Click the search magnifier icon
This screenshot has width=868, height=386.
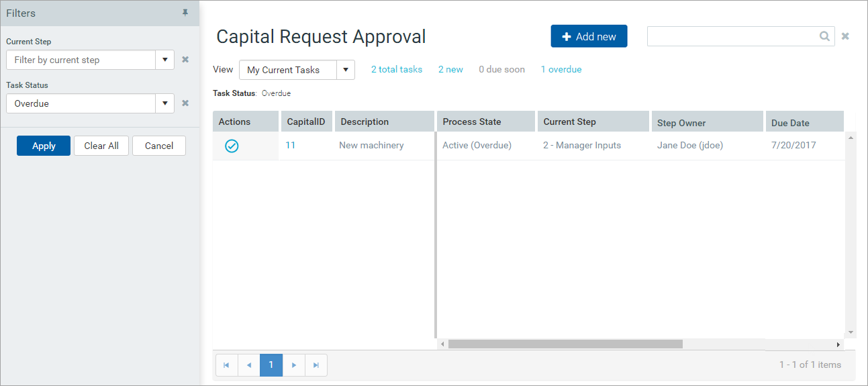tap(824, 36)
